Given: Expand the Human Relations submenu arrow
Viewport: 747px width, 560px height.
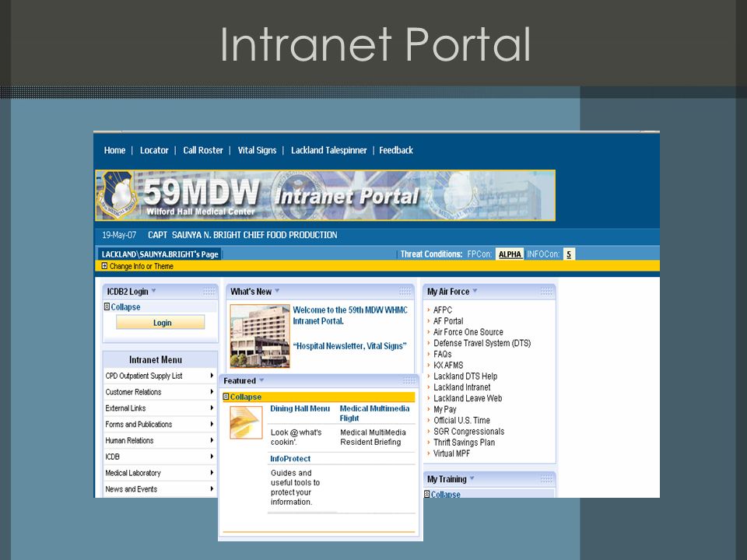Looking at the screenshot, I should point(212,440).
